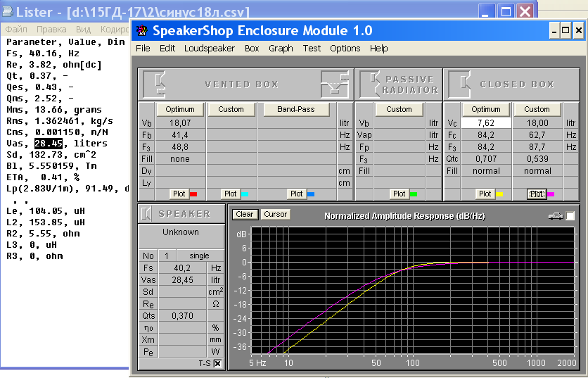The height and width of the screenshot is (378, 588).
Task: Maximize the SpeakerShop window
Action: 566,30
